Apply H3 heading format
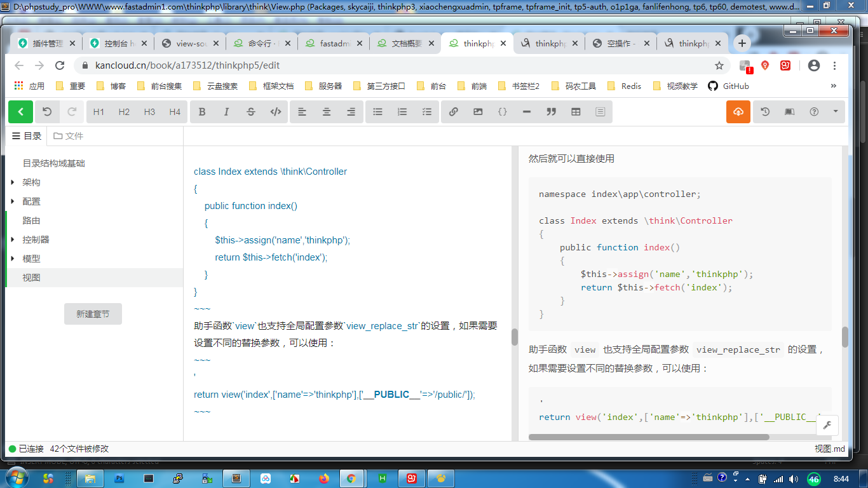868x488 pixels. 149,112
